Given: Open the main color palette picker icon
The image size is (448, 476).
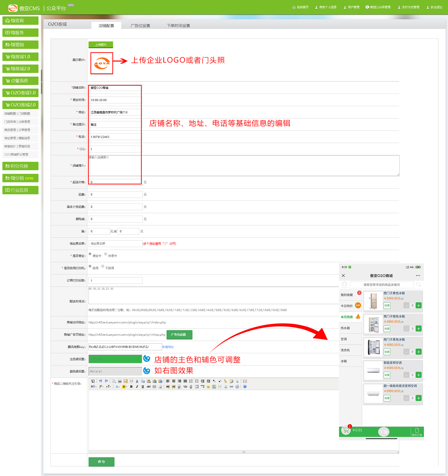Looking at the screenshot, I should (x=147, y=359).
